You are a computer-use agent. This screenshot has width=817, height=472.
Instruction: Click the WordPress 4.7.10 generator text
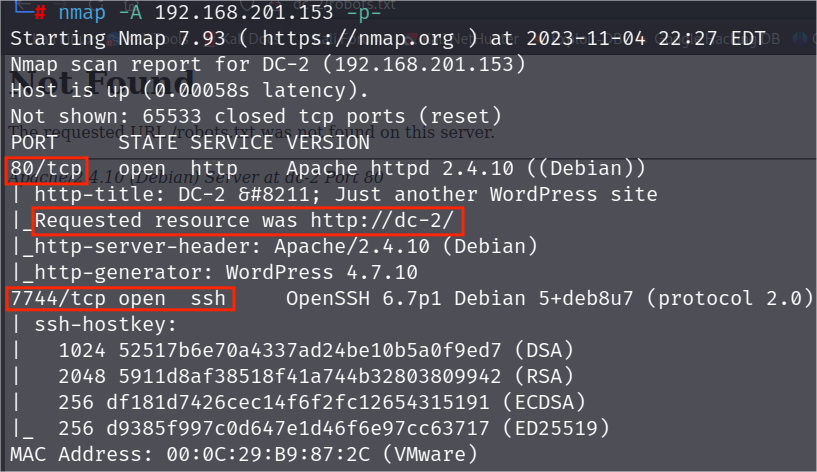[321, 273]
